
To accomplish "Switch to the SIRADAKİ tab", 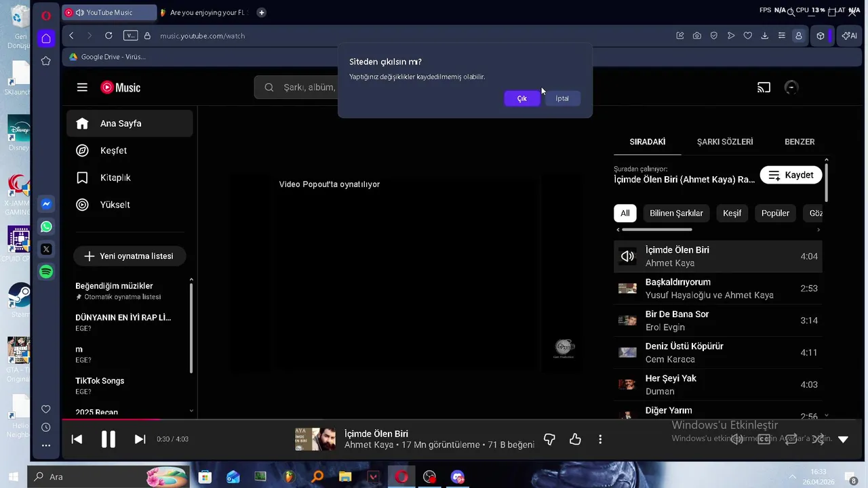I will [x=648, y=142].
